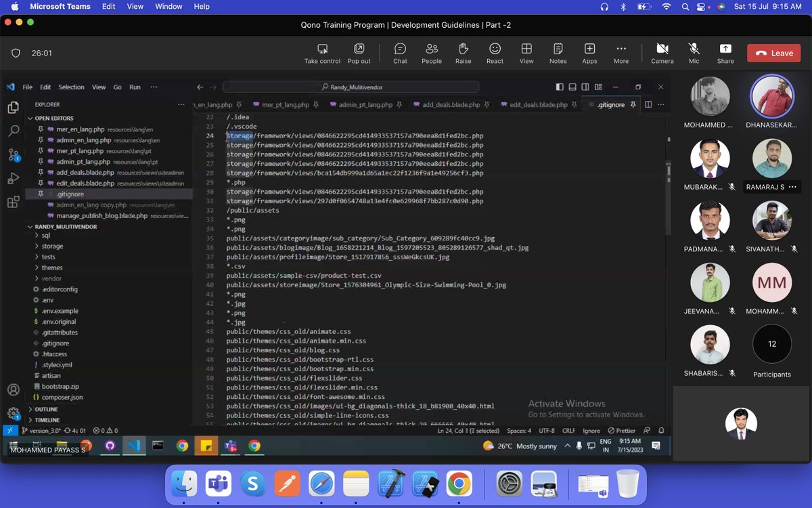Open VS Code Accounts icon

[13, 390]
